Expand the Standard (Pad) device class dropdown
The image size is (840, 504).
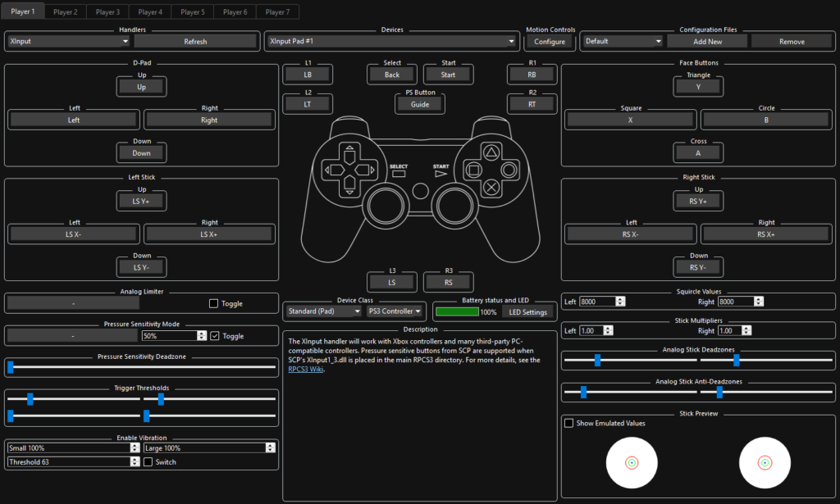(323, 311)
